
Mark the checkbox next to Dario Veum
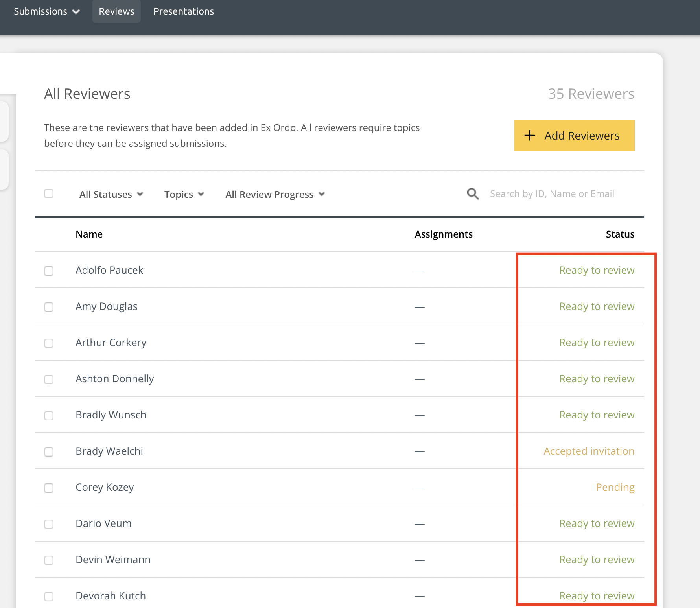(x=49, y=524)
